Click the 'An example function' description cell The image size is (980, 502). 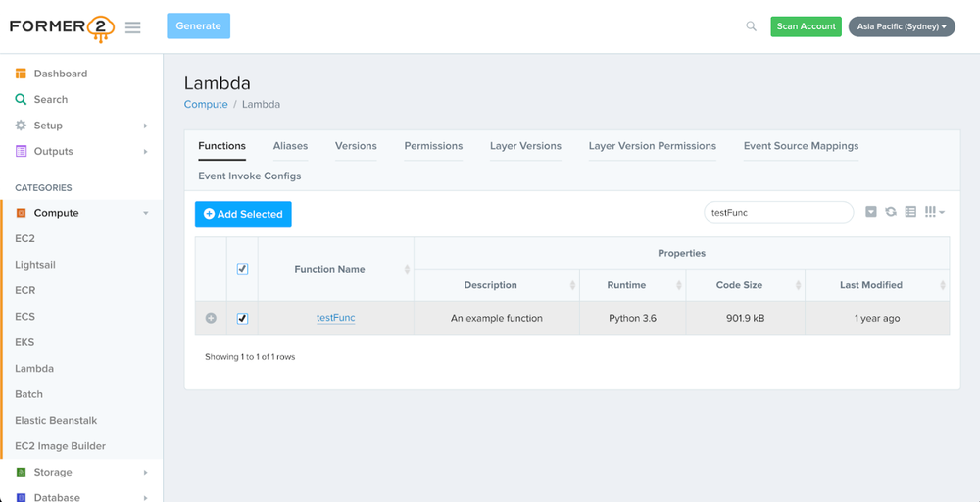click(496, 319)
